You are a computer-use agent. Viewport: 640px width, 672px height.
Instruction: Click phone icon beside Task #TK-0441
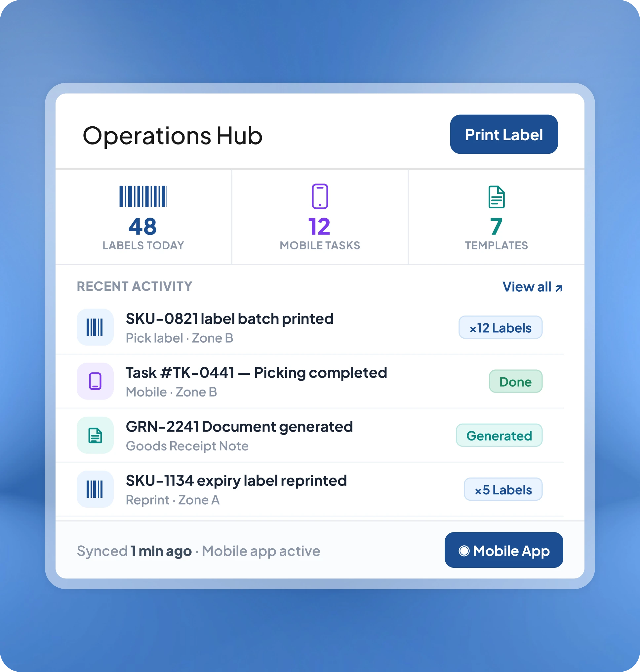[x=95, y=381]
